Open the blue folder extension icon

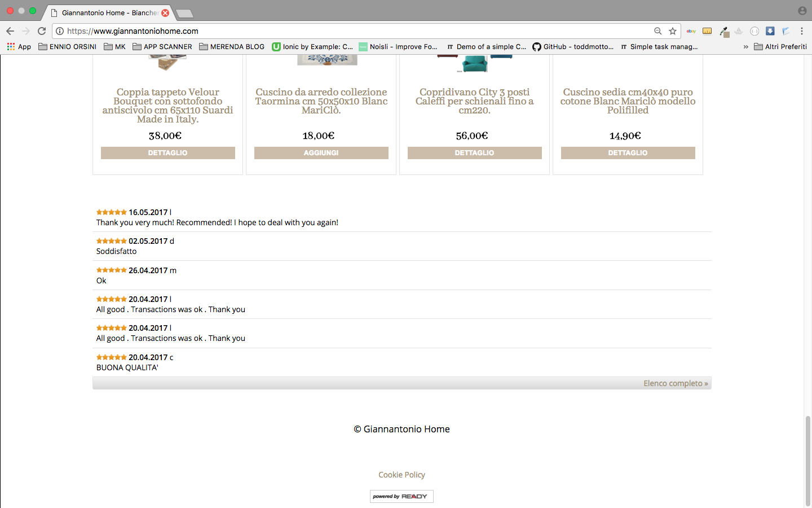[786, 31]
